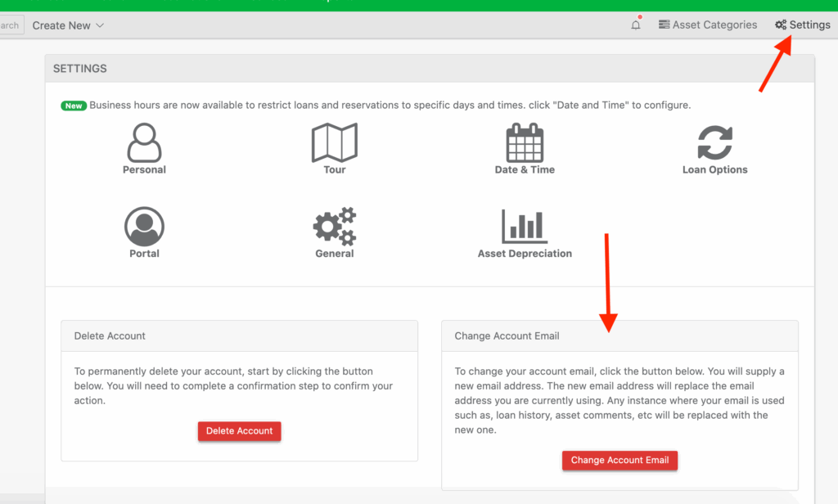This screenshot has width=838, height=504.
Task: Click the Change Account Email button
Action: [x=619, y=460]
